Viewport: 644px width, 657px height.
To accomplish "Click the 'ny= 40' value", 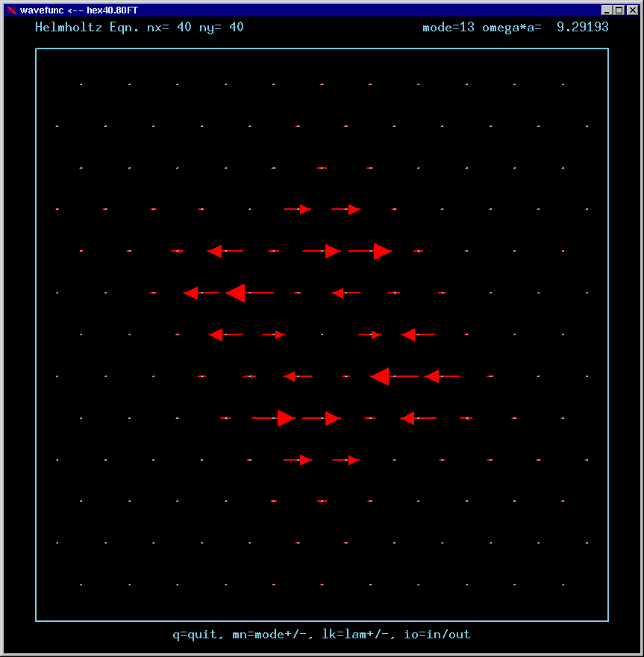I will tap(222, 28).
